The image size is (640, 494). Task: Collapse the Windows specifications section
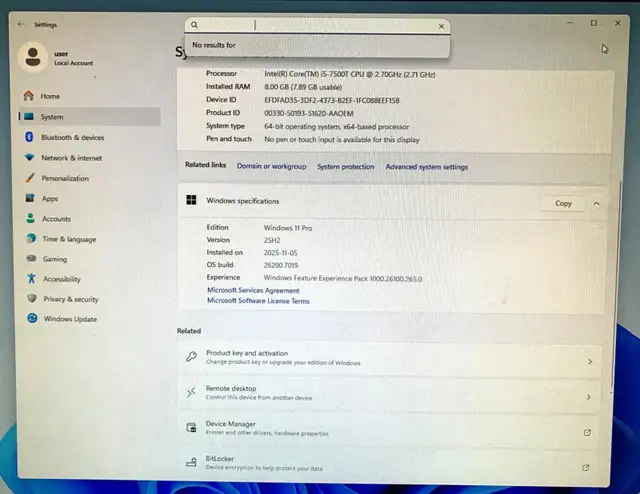tap(596, 203)
